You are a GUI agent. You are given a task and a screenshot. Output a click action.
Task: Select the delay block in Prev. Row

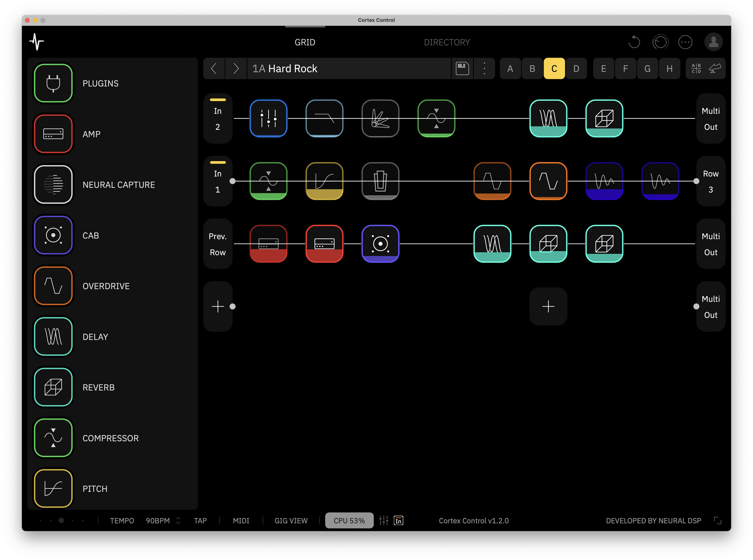point(493,244)
